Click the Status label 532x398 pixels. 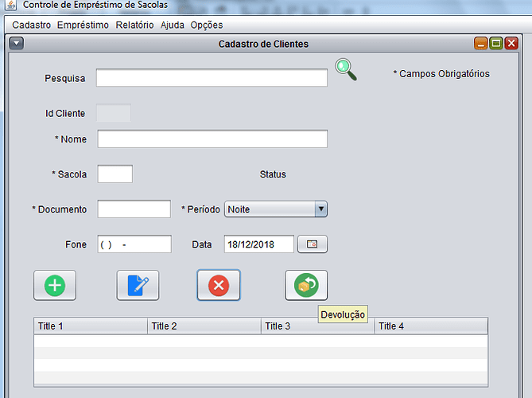point(273,174)
